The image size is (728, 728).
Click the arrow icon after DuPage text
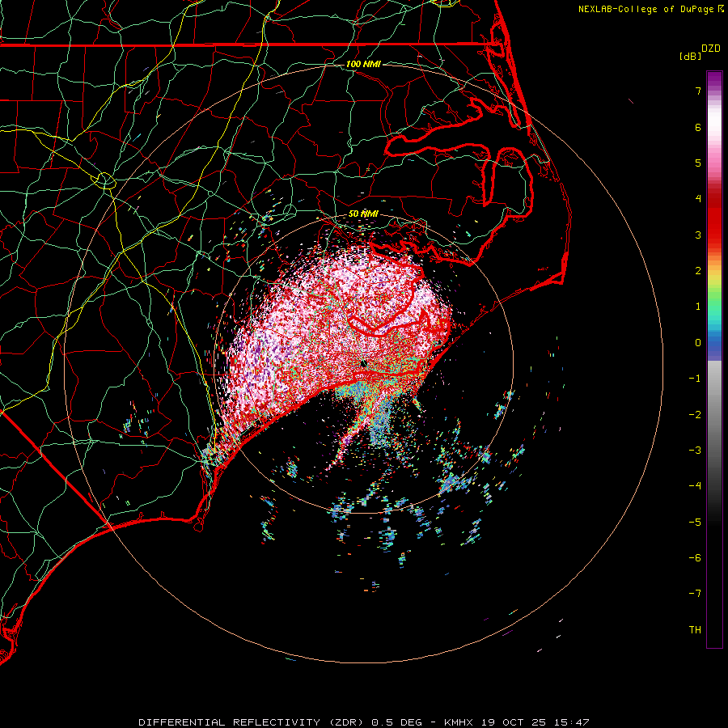[720, 9]
